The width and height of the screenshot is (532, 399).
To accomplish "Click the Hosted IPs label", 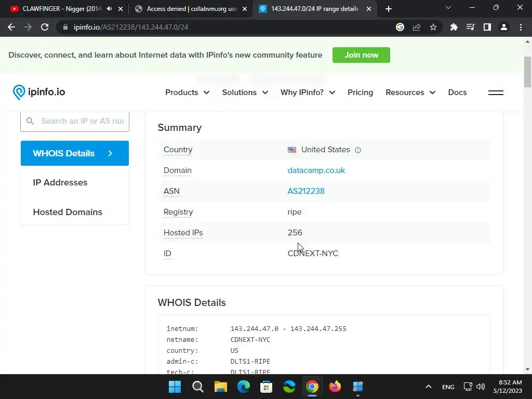I will pos(183,233).
